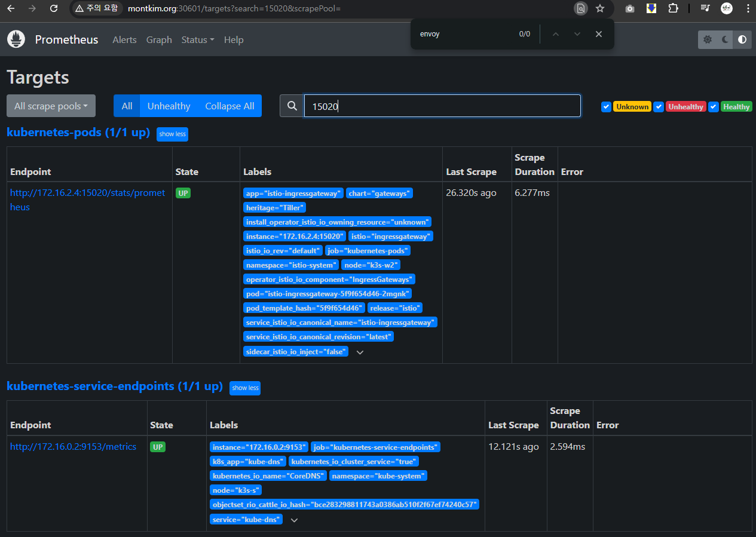Open the browser extensions puzzle icon

pyautogui.click(x=673, y=8)
